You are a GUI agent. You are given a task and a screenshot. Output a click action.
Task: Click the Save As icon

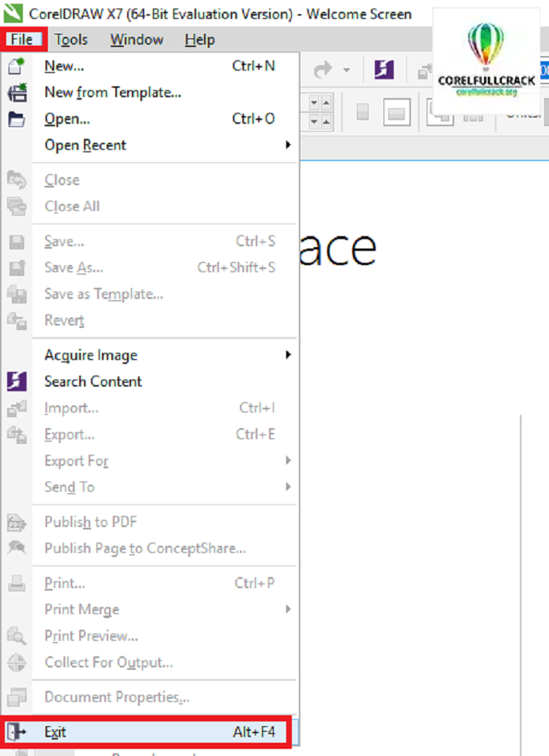click(16, 267)
